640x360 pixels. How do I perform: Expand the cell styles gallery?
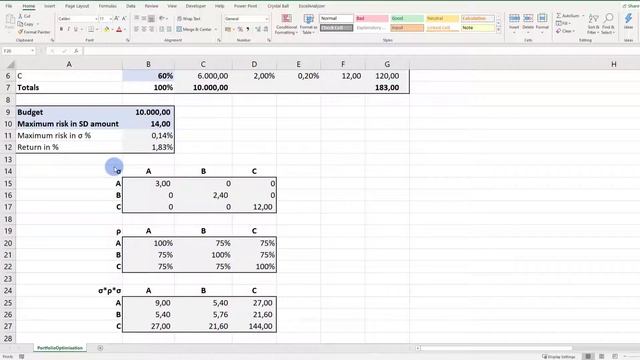(x=498, y=30)
